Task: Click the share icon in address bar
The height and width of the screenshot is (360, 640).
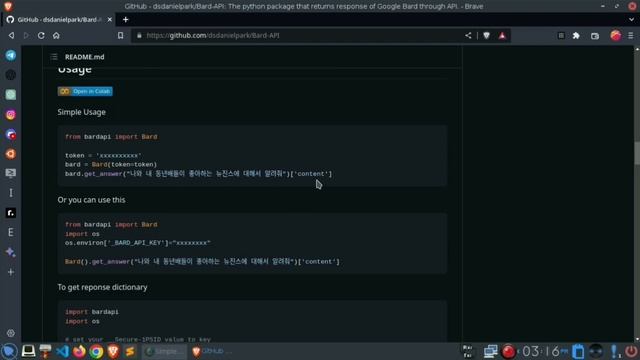Action: 468,36
